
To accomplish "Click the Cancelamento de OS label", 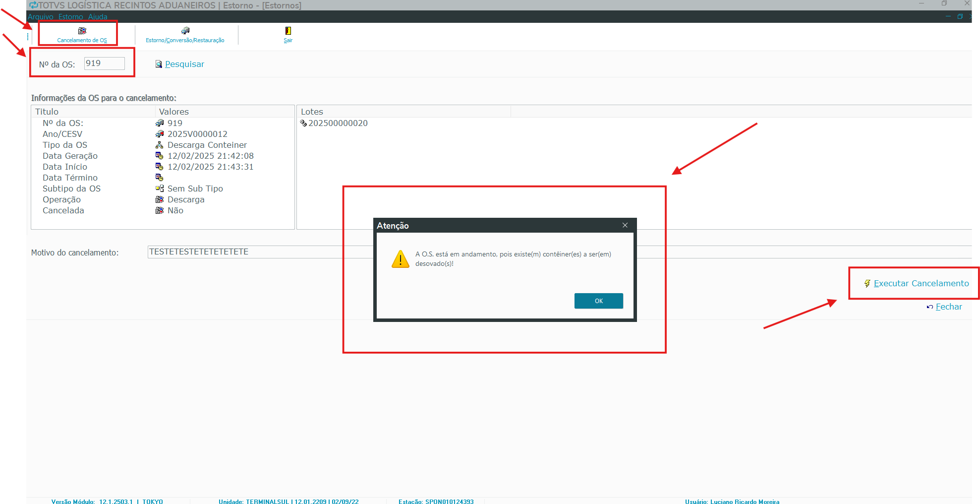I will pyautogui.click(x=82, y=41).
